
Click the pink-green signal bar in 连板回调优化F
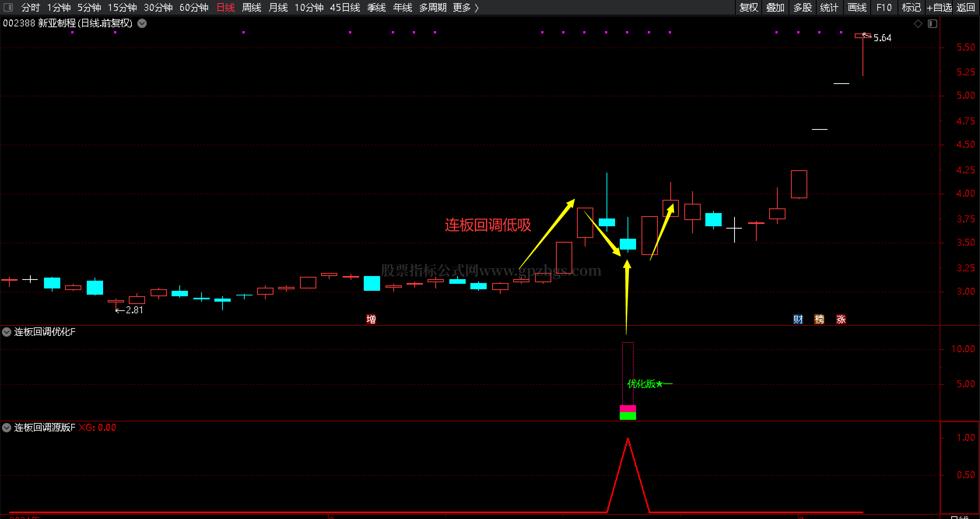click(x=628, y=412)
